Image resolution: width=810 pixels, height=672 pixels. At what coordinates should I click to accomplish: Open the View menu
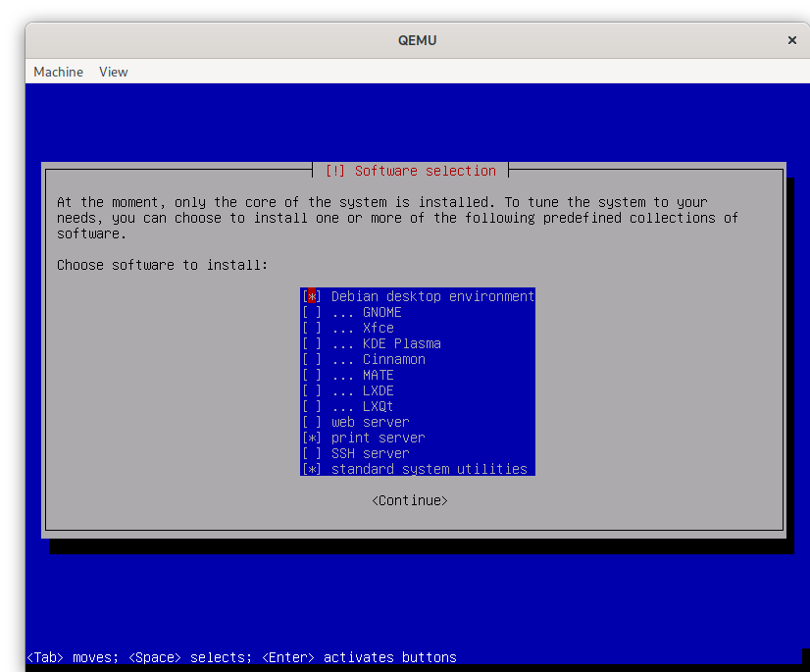[x=113, y=72]
